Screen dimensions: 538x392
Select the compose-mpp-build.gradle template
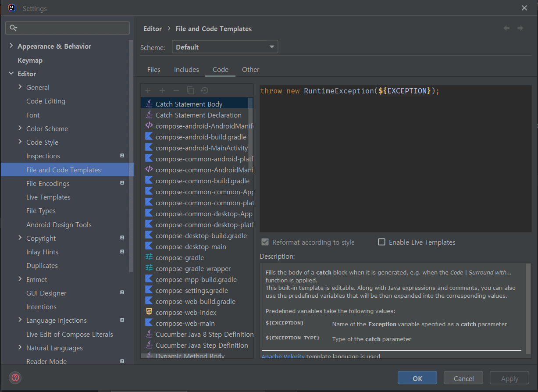(x=196, y=279)
